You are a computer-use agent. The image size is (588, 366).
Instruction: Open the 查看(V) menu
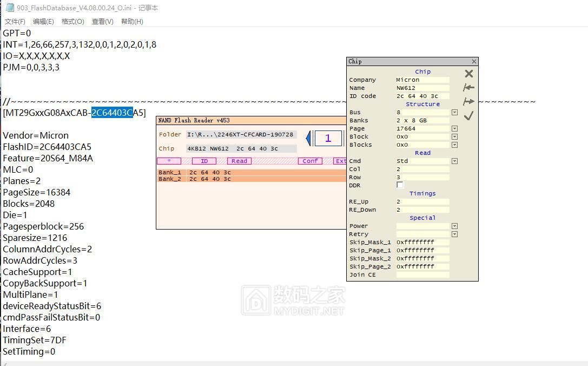(103, 22)
